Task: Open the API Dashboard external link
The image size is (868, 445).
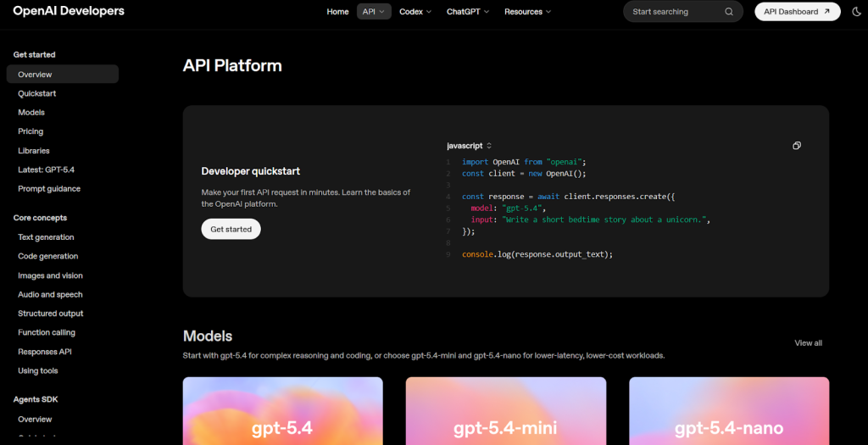Action: tap(797, 12)
